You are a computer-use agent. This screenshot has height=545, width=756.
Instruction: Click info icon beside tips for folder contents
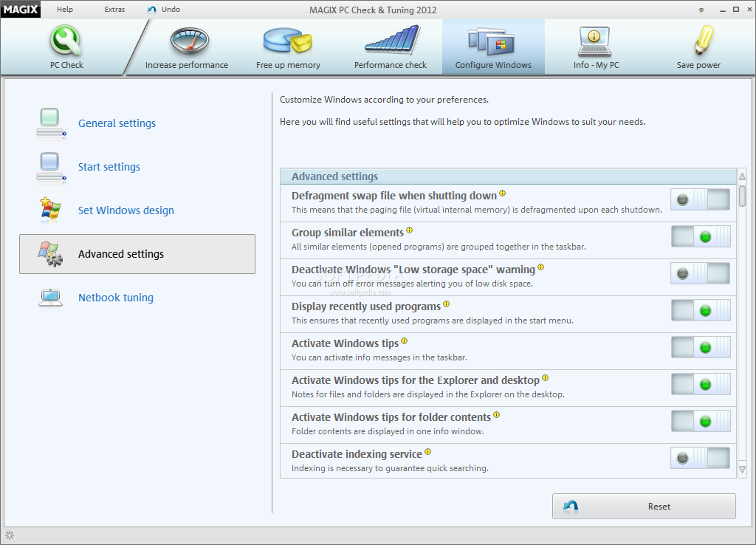point(497,415)
